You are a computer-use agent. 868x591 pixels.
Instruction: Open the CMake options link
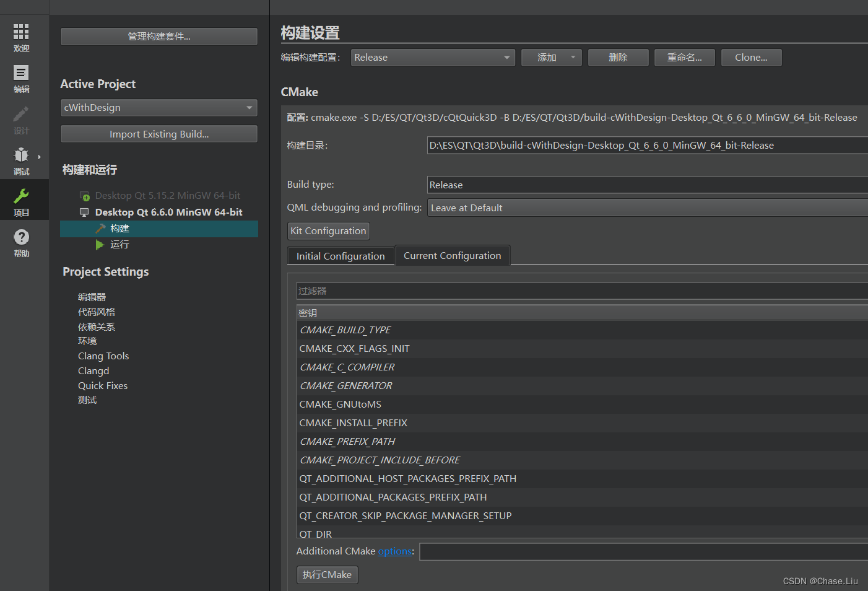[x=394, y=551]
